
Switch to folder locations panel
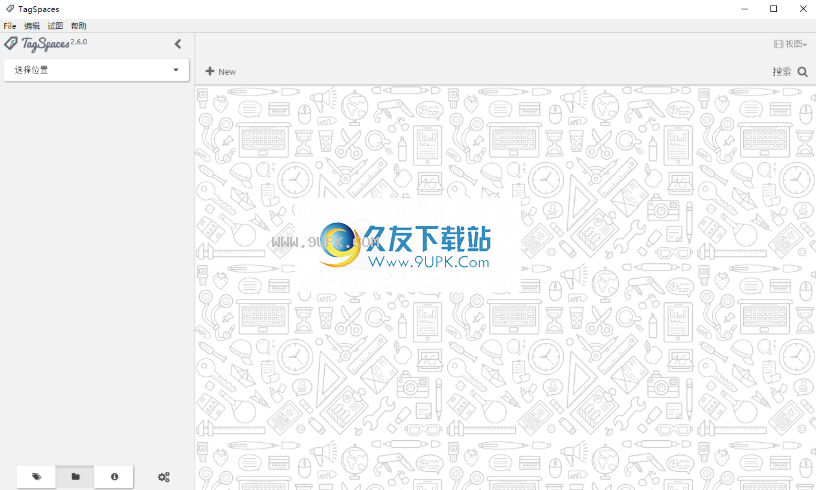75,476
